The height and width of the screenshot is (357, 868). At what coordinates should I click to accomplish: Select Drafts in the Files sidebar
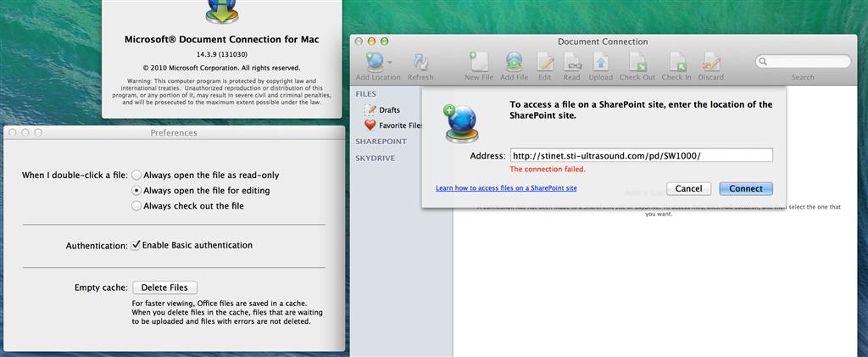388,110
